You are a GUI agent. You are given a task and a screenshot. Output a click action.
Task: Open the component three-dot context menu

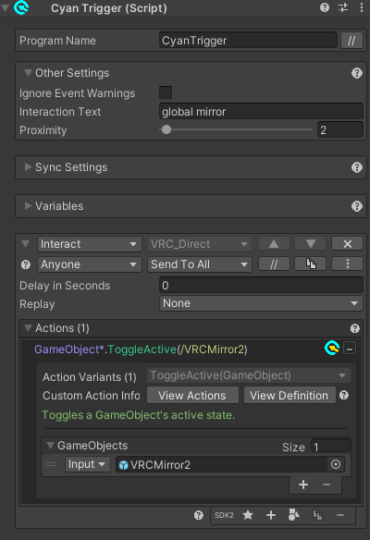pos(361,8)
